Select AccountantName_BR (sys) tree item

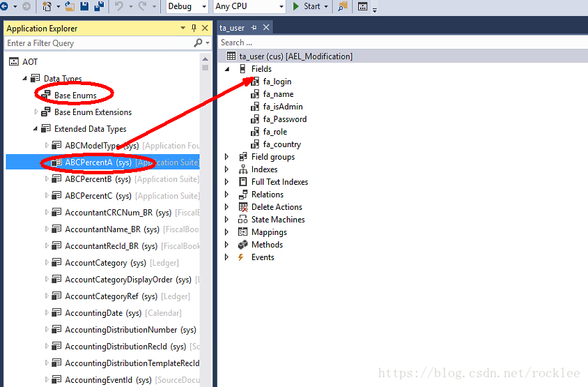pyautogui.click(x=112, y=229)
